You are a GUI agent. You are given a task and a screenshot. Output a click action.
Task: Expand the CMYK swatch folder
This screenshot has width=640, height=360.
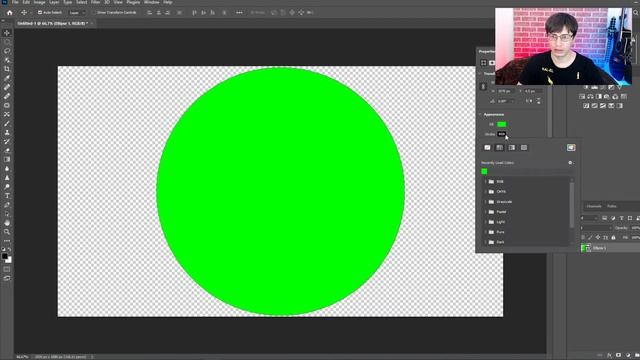click(x=486, y=191)
